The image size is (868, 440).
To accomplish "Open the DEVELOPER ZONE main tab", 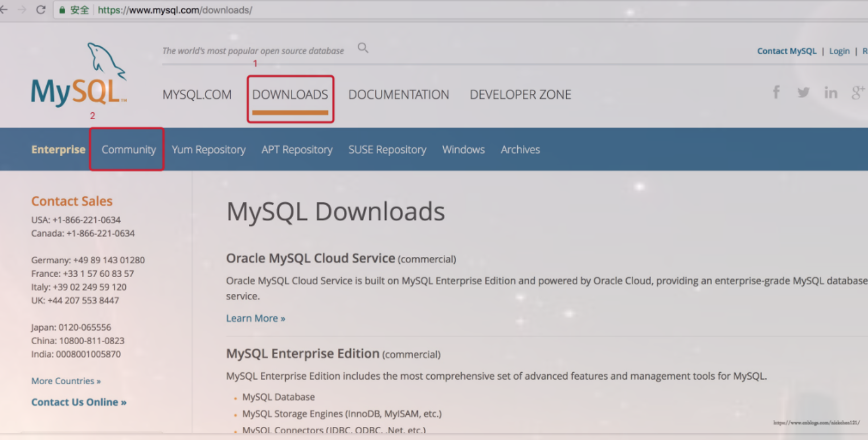I will 521,95.
